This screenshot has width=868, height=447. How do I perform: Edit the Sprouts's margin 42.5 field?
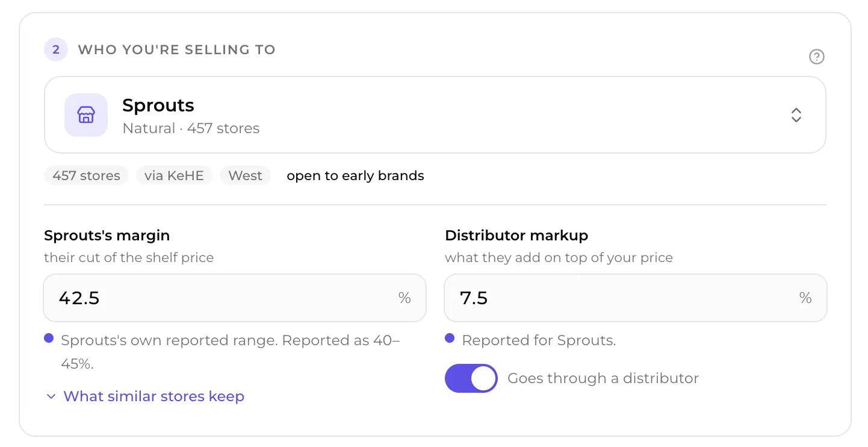235,298
